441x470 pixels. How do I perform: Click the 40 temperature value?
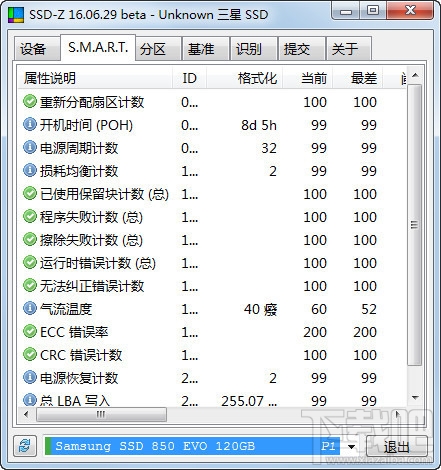[x=260, y=309]
